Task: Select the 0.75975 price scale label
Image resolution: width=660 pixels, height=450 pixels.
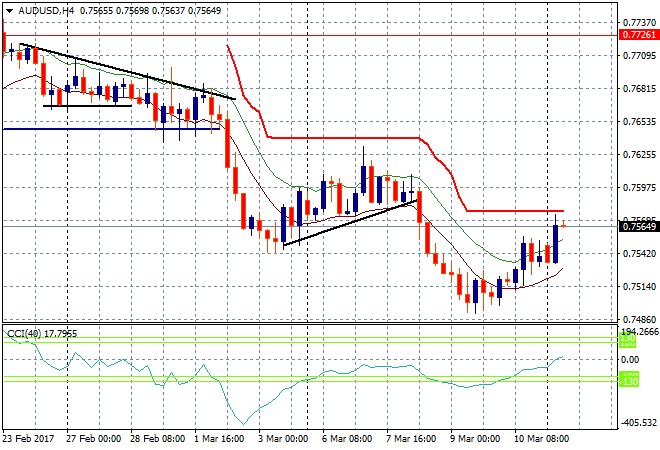Action: click(639, 187)
